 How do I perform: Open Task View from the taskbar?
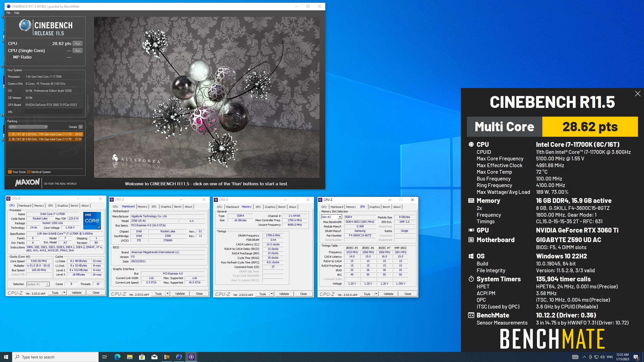[x=105, y=357]
